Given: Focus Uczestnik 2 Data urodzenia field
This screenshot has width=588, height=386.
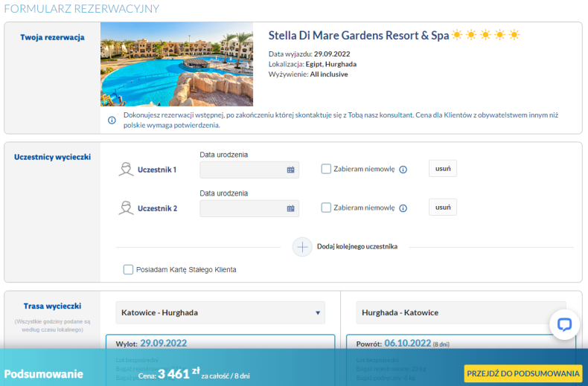Looking at the screenshot, I should click(249, 208).
